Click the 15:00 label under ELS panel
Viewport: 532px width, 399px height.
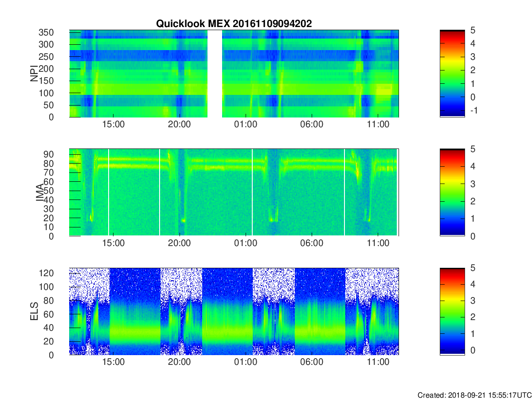coord(113,362)
